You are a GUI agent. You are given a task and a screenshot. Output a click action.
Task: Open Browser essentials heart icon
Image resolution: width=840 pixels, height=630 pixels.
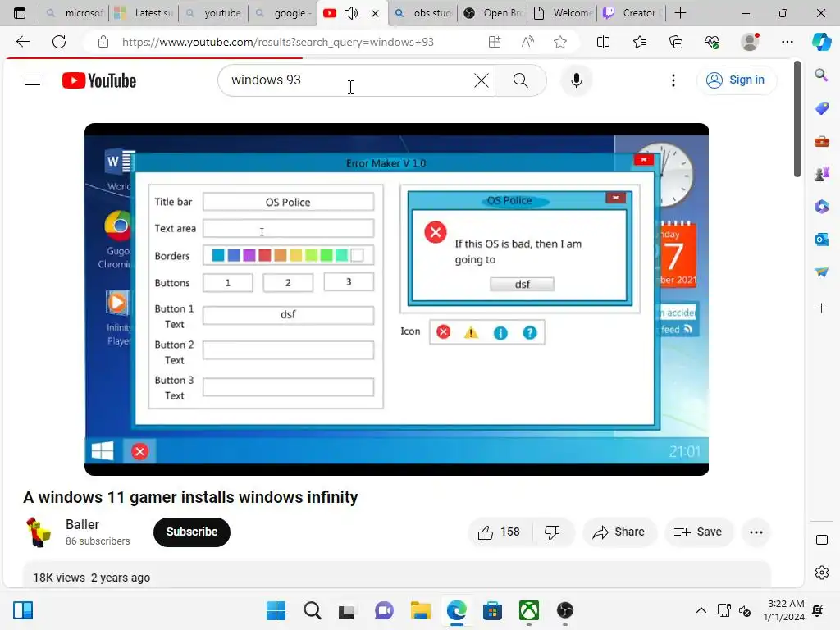pos(712,42)
